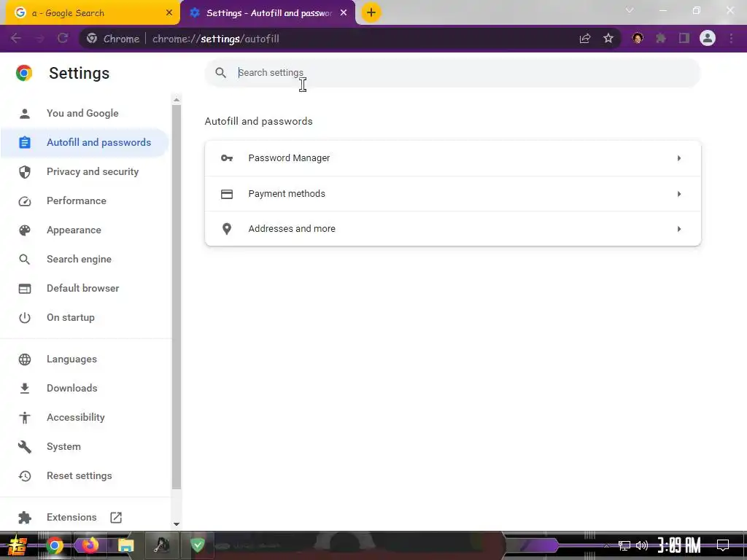
Task: Click the back navigation arrow
Action: click(x=16, y=38)
